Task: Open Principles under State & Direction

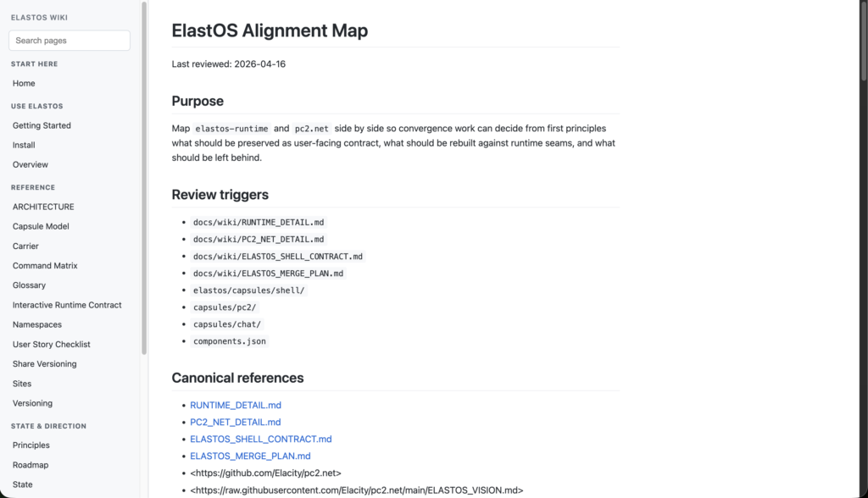Action: pyautogui.click(x=31, y=445)
